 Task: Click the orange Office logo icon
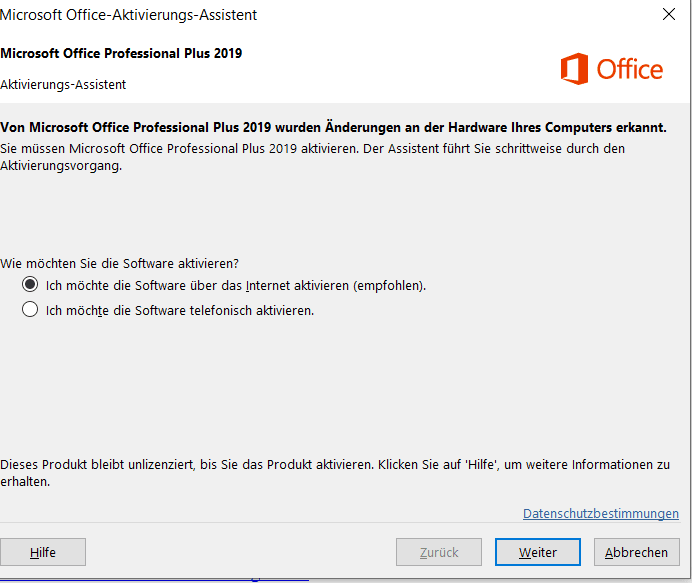pyautogui.click(x=574, y=69)
